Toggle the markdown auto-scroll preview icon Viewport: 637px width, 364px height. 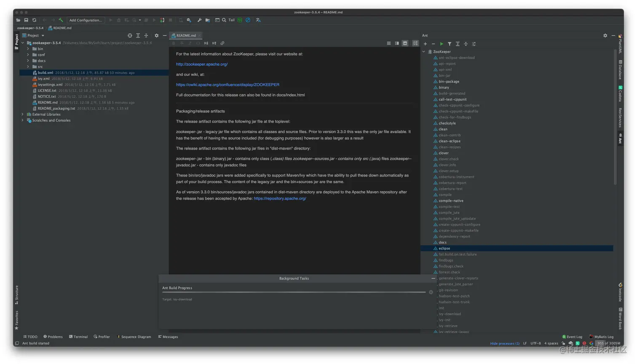click(415, 43)
